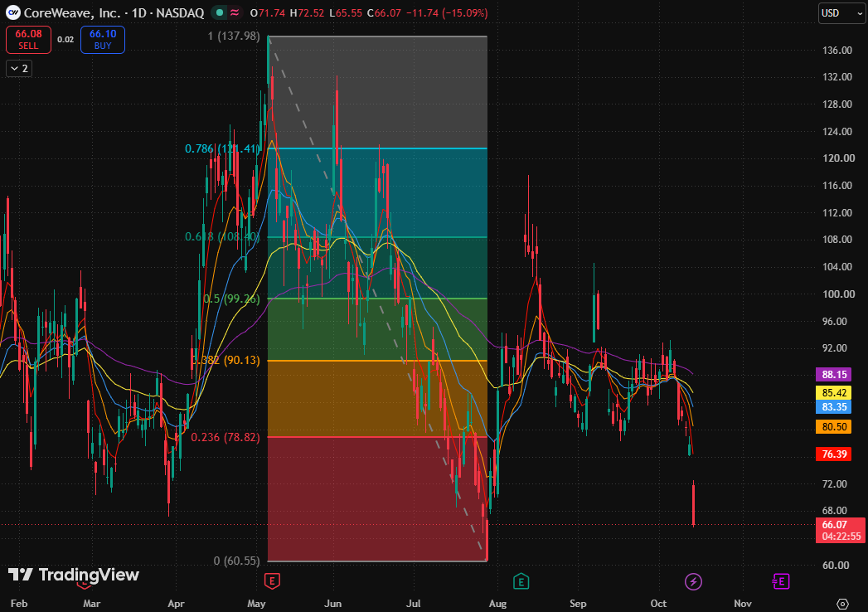Click the 66.10 BUY button
The width and height of the screenshot is (868, 612).
[103, 40]
